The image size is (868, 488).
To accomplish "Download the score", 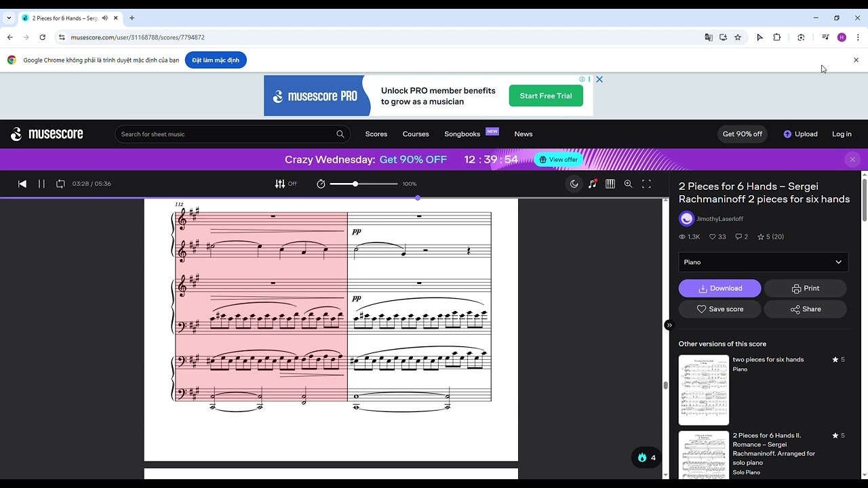I will coord(719,288).
